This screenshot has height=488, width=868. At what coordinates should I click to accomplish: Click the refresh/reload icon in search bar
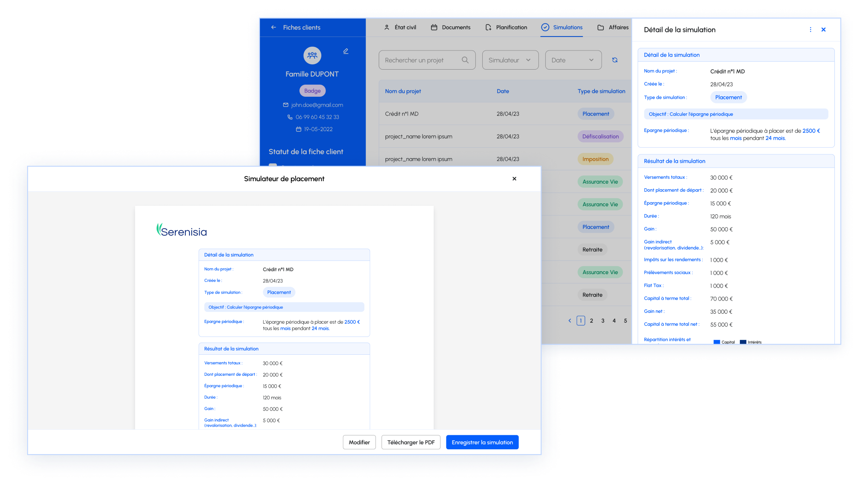(615, 59)
